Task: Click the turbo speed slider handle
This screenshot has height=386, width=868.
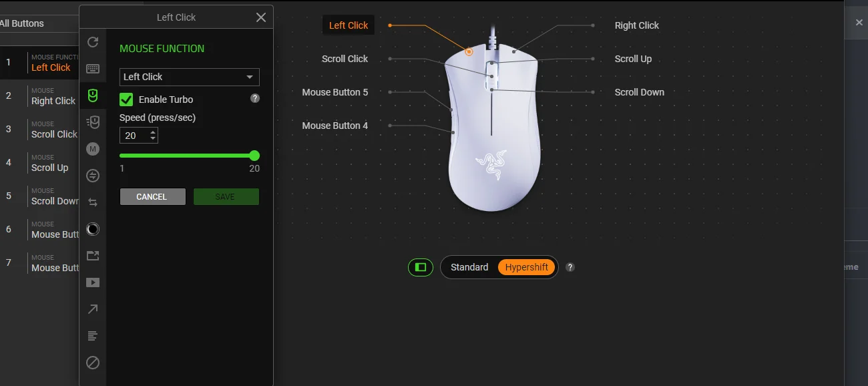Action: point(254,156)
